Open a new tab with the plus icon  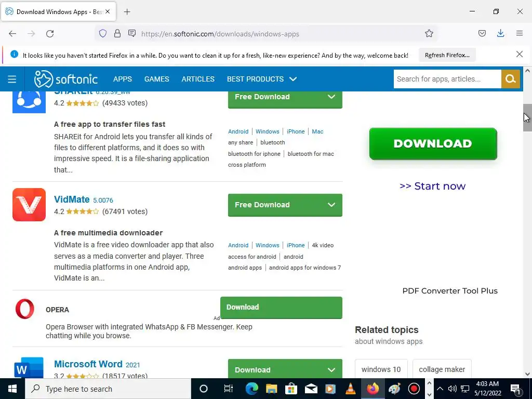(127, 12)
